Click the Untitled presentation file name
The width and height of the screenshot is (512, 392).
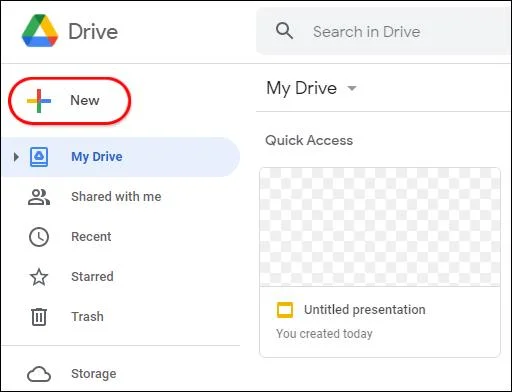(x=365, y=310)
